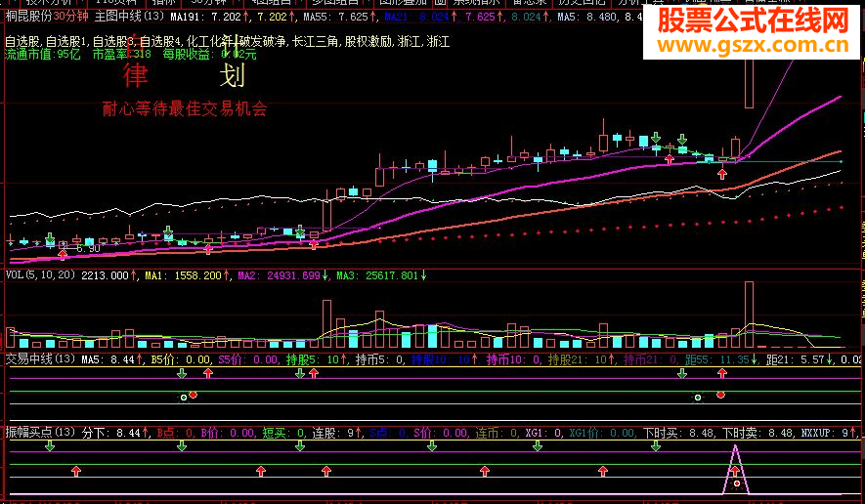The height and width of the screenshot is (504, 865).
Task: Select the XG1价: 0.00 readout
Action: pyautogui.click(x=602, y=433)
